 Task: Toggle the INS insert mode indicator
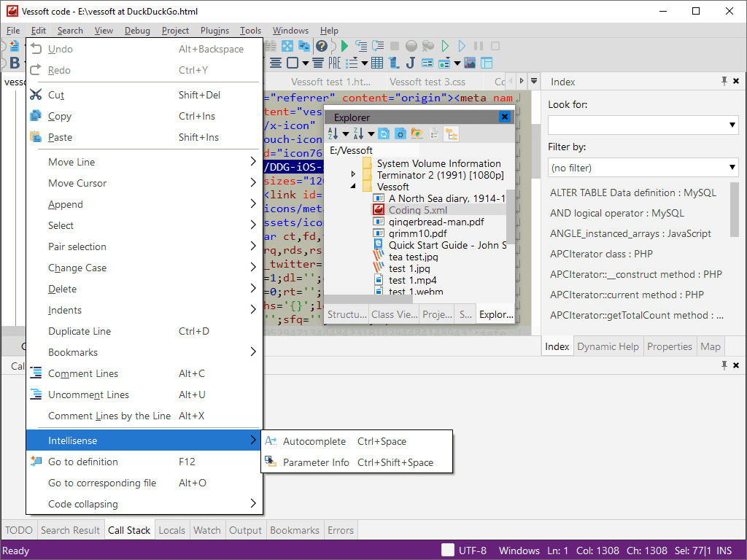point(724,551)
